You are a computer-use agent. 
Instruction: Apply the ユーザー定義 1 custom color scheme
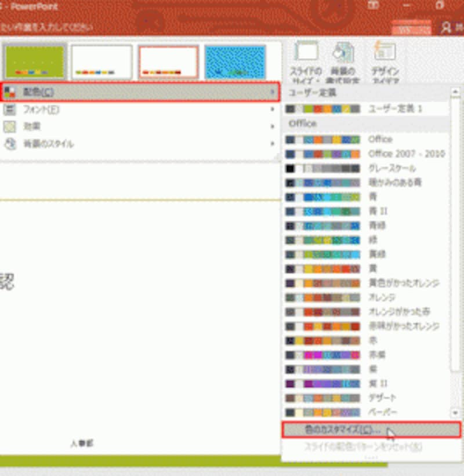pos(366,108)
